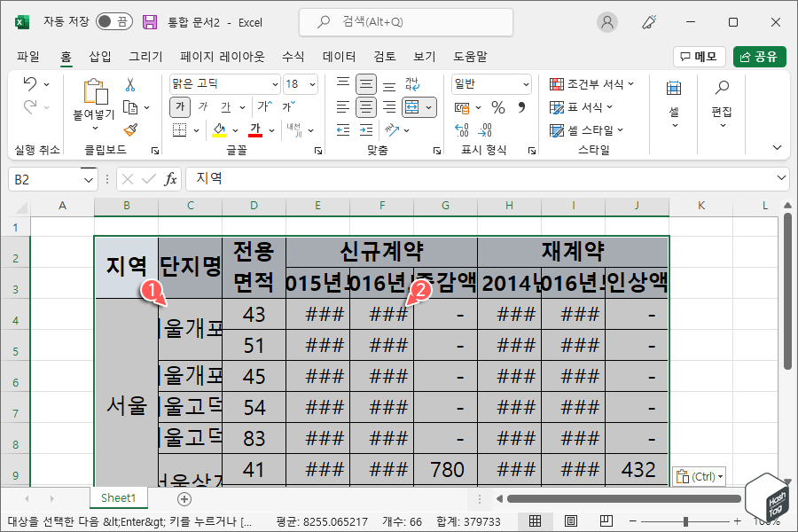
Task: Switch to the 데이터 ribbon tab
Action: pos(339,56)
